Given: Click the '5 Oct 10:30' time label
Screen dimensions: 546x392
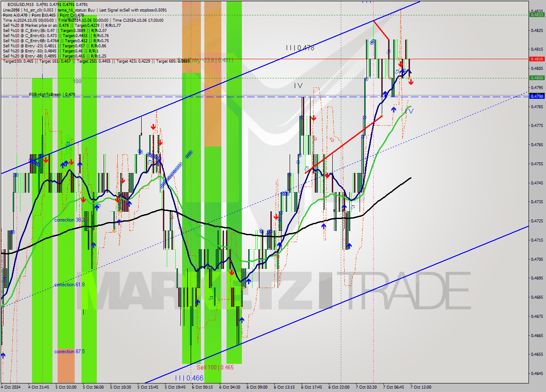Looking at the screenshot, I should 120,387.
